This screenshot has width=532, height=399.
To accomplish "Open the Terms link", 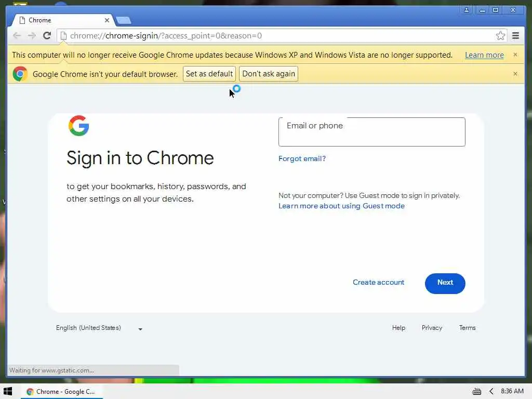I will [x=467, y=328].
